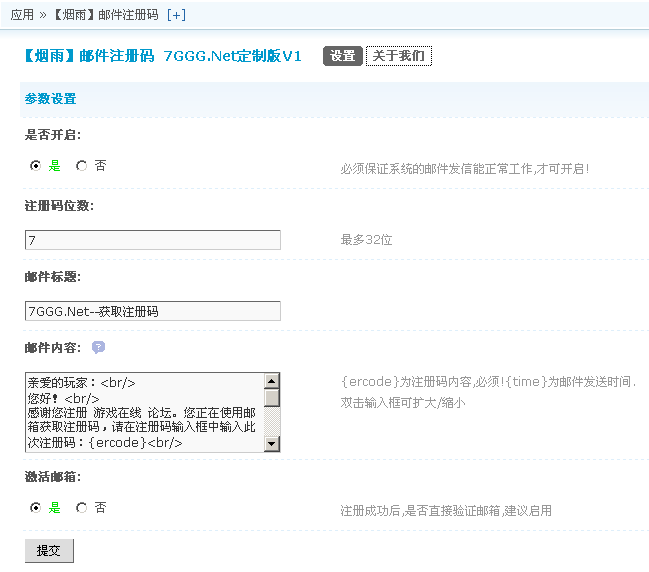
Task: Switch to the 关于我们 tab
Action: [399, 56]
